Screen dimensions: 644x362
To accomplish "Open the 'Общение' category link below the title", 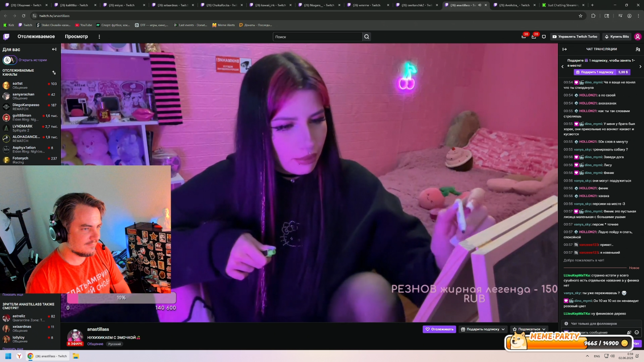I will pyautogui.click(x=95, y=344).
